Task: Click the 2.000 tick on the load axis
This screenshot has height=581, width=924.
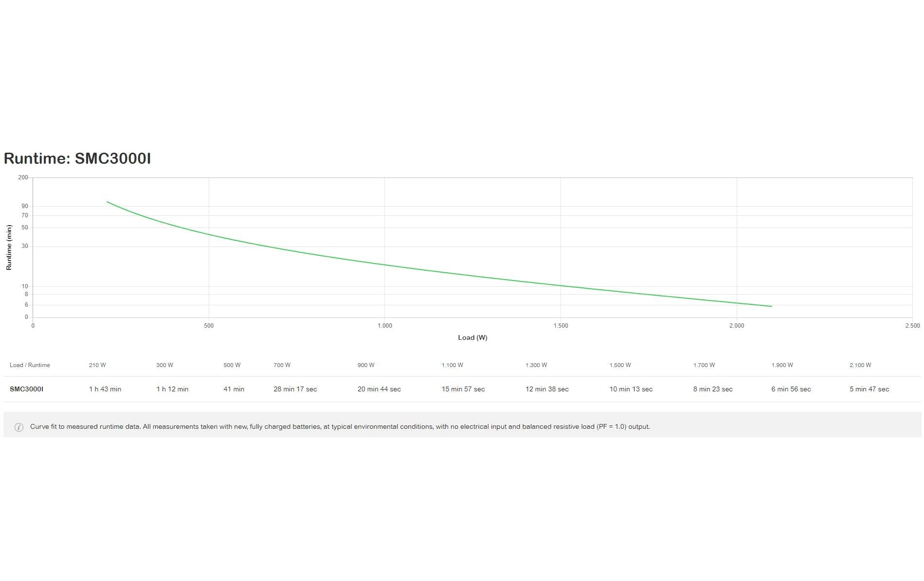Action: point(737,326)
